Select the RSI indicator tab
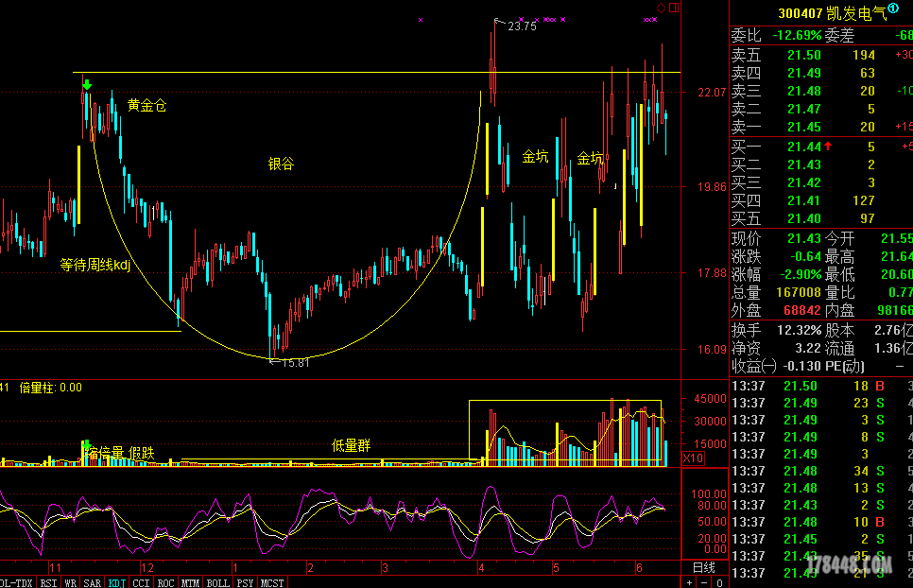913x588 pixels. click(47, 582)
